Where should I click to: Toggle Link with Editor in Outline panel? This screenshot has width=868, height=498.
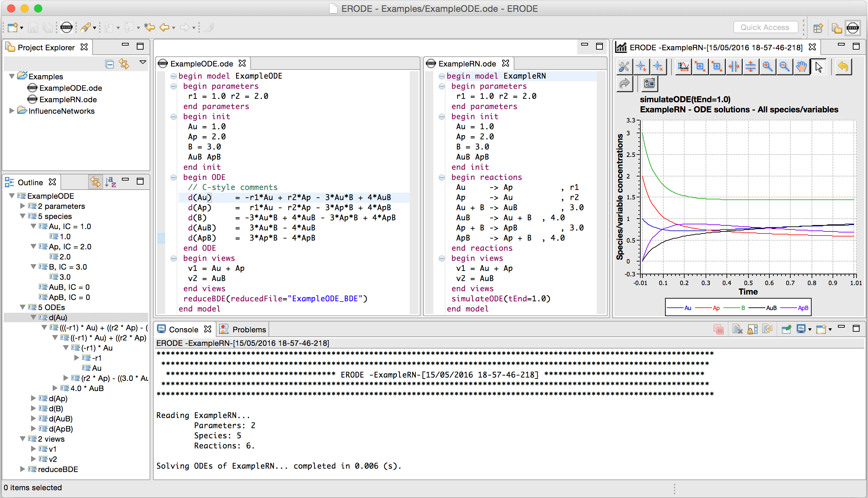pos(96,182)
